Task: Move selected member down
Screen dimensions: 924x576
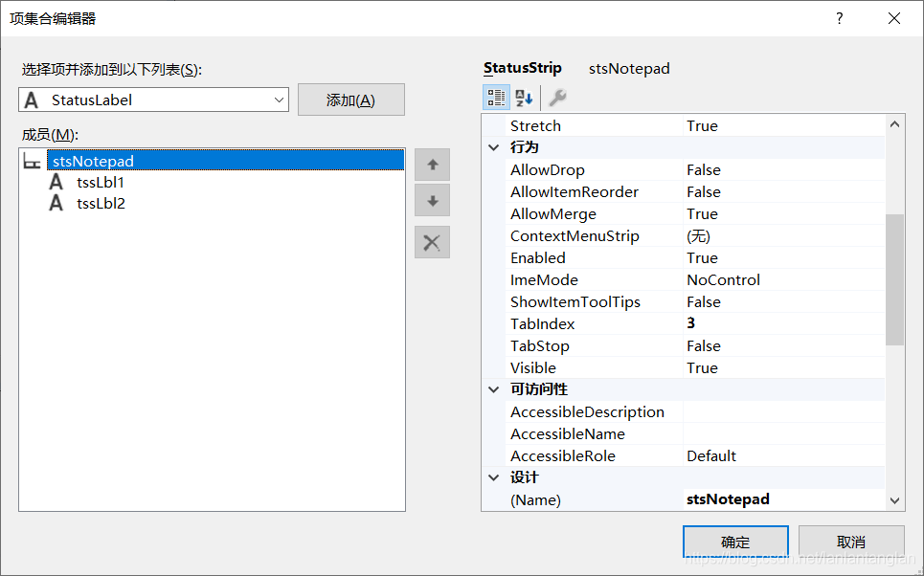Action: 432,200
